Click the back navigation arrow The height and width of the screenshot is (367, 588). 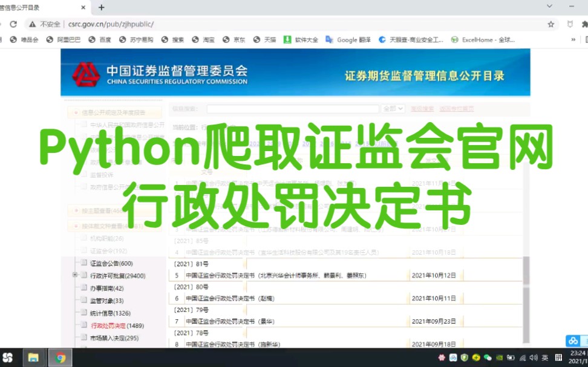pyautogui.click(x=0, y=23)
